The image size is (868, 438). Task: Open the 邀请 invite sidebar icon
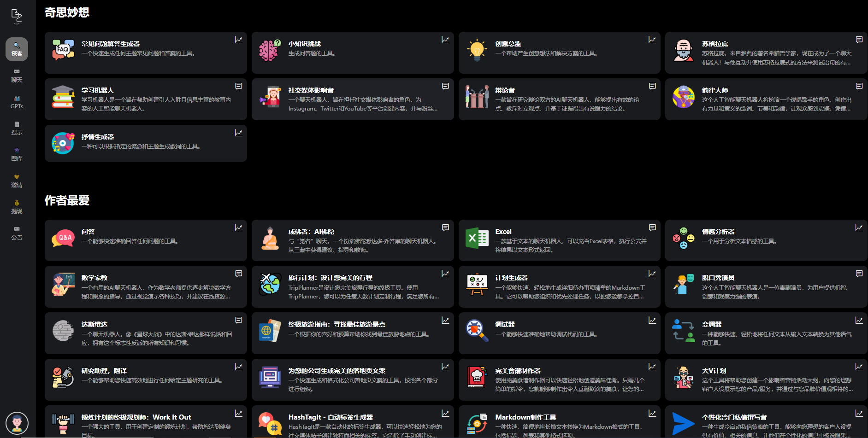coord(17,181)
